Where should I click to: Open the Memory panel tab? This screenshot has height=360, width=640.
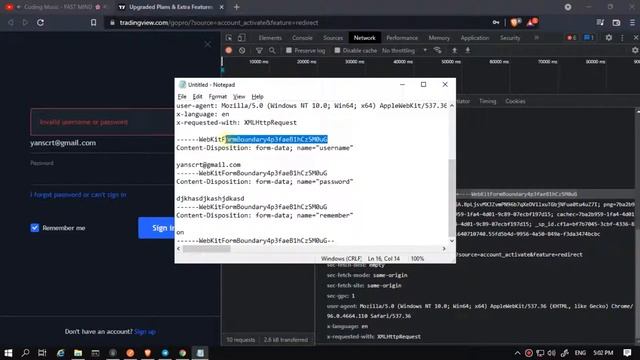[439, 38]
